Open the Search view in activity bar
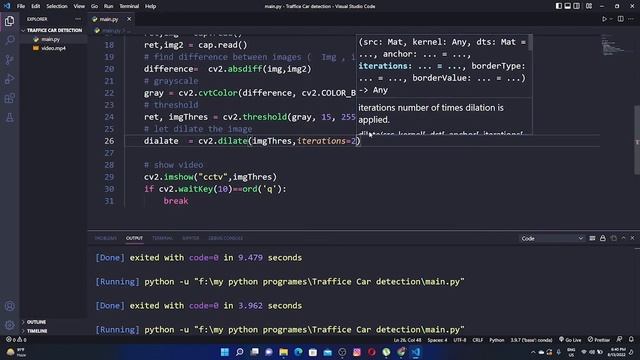Screen dimensions: 640x360 tap(9, 40)
